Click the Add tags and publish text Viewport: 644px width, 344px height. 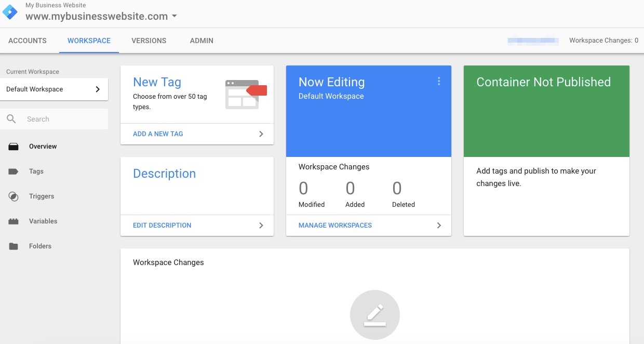(536, 177)
